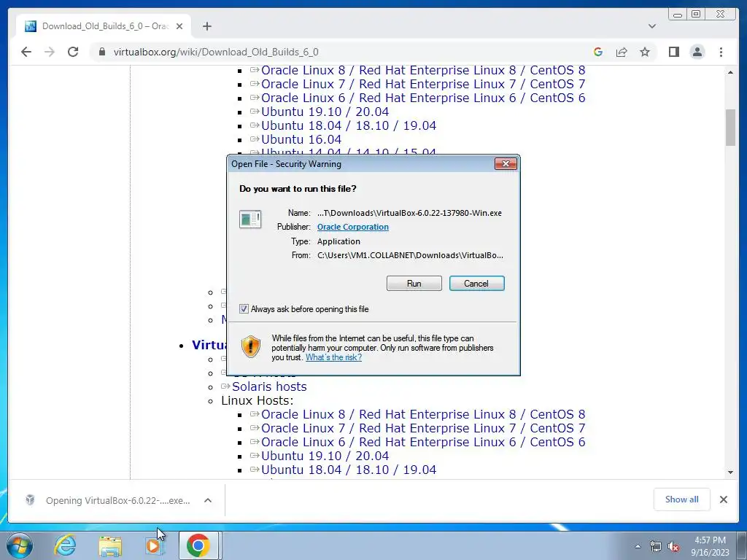Open the volume tray icon
747x560 pixels.
[673, 546]
